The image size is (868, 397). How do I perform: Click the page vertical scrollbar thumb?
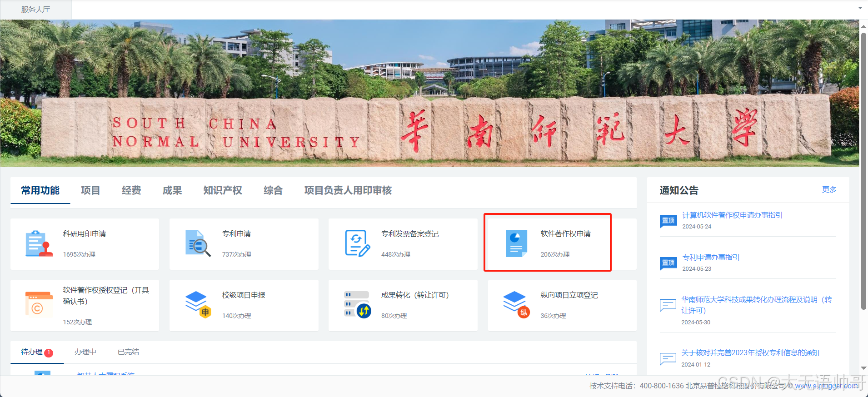[x=863, y=171]
